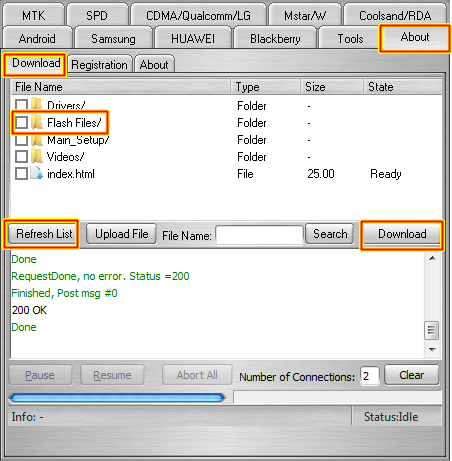Click the 'Finished, Post msg #0' log line

pos(64,293)
